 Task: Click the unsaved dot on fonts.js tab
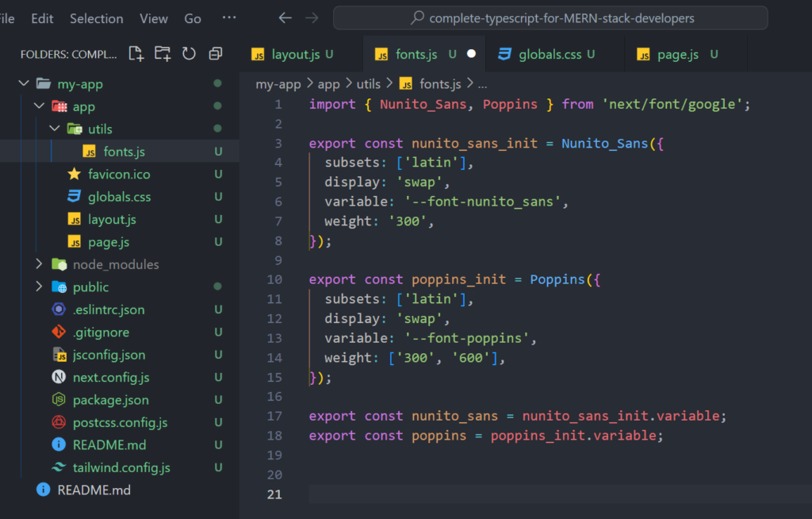pos(472,55)
